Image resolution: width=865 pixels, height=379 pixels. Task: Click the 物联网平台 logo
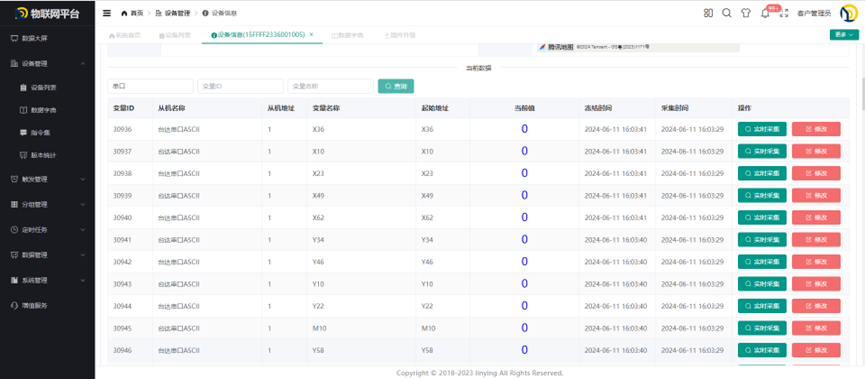click(47, 13)
